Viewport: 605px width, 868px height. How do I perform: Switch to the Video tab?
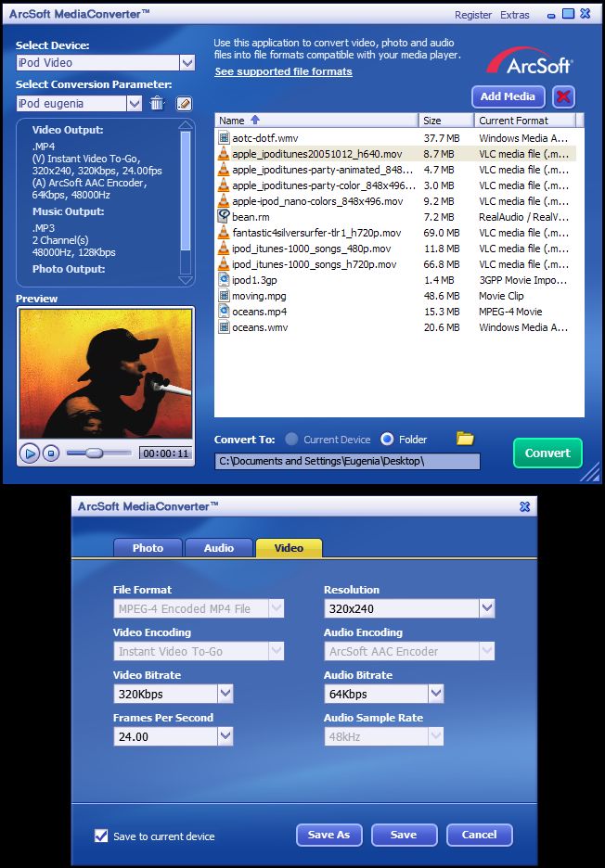(289, 548)
